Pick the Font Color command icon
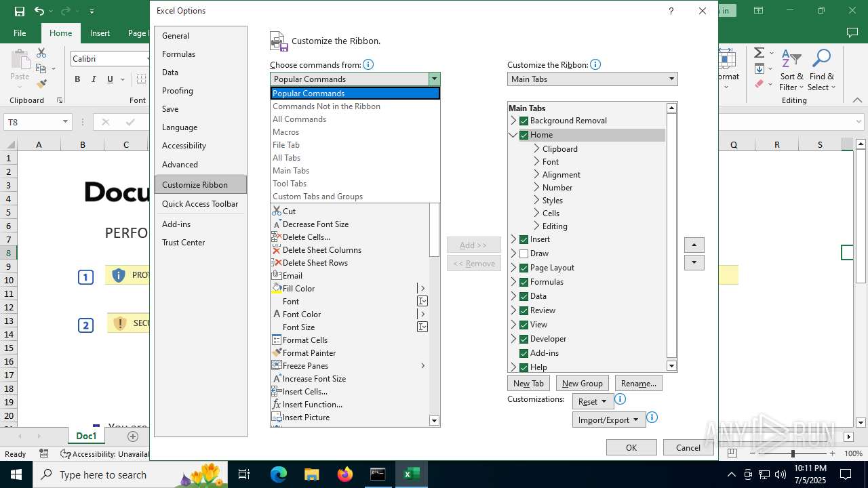868x488 pixels. 277,314
